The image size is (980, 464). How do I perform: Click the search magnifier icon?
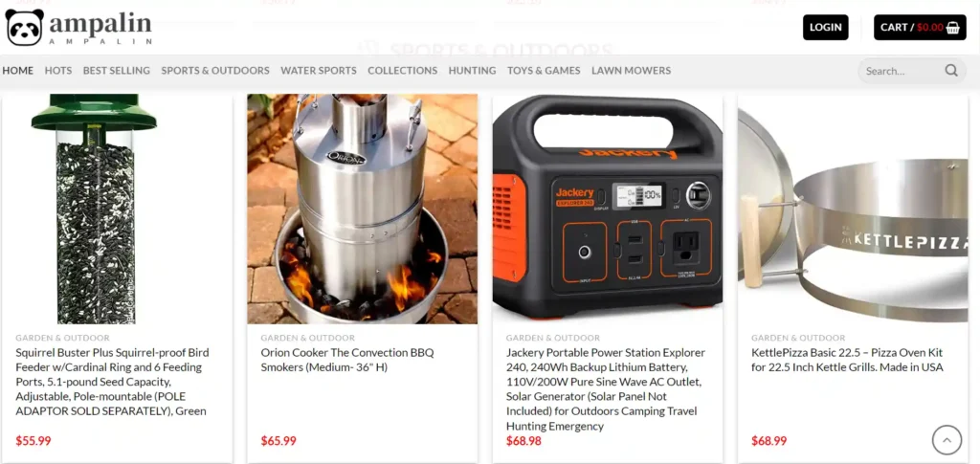pyautogui.click(x=951, y=71)
